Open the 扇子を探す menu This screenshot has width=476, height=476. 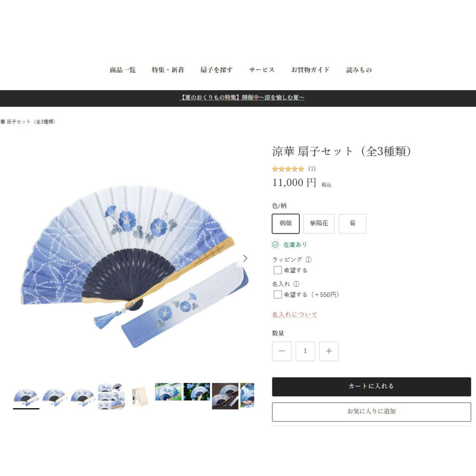(x=216, y=70)
